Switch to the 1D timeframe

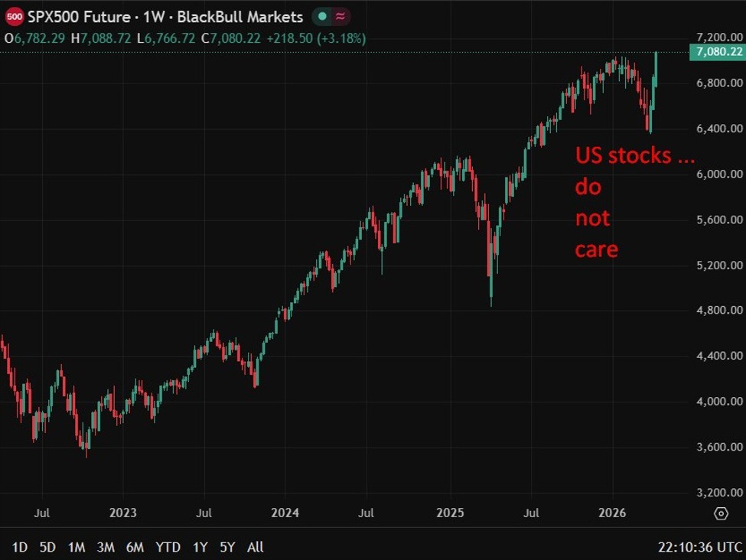click(19, 548)
